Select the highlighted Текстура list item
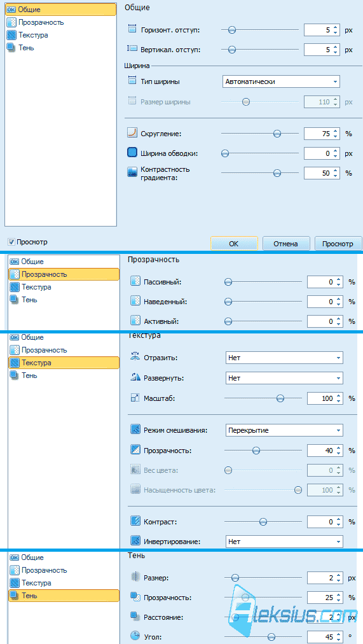The height and width of the screenshot is (644, 363). click(x=64, y=363)
